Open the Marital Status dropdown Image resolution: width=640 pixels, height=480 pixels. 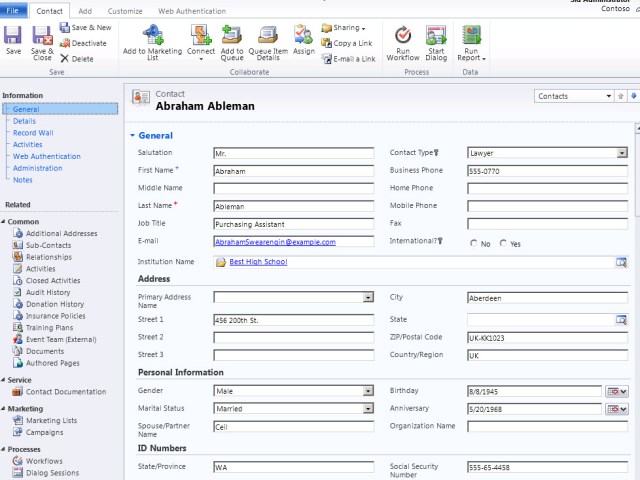tap(368, 408)
